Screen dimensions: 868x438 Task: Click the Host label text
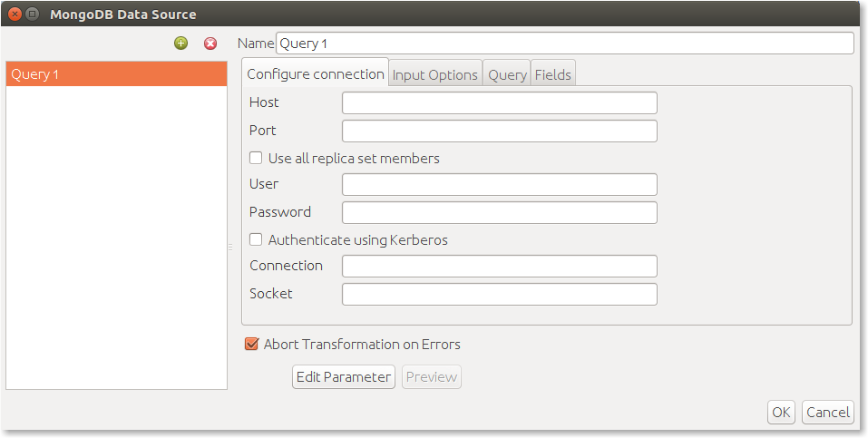pos(264,102)
